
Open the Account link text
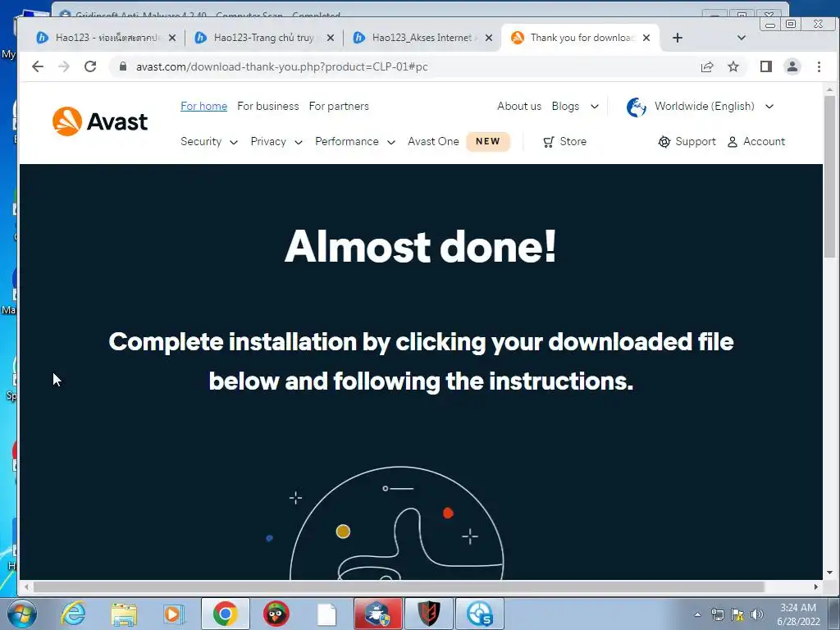click(764, 141)
